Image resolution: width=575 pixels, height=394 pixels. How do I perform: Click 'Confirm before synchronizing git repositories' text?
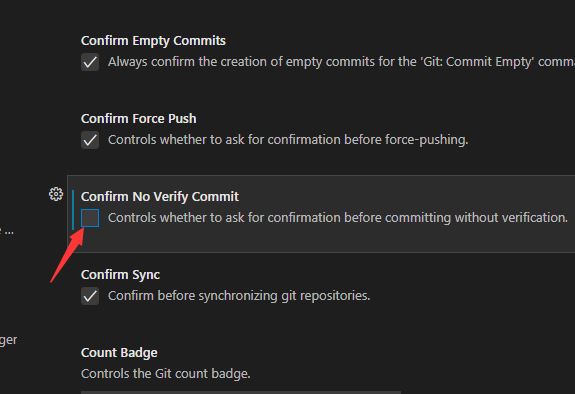tap(239, 296)
